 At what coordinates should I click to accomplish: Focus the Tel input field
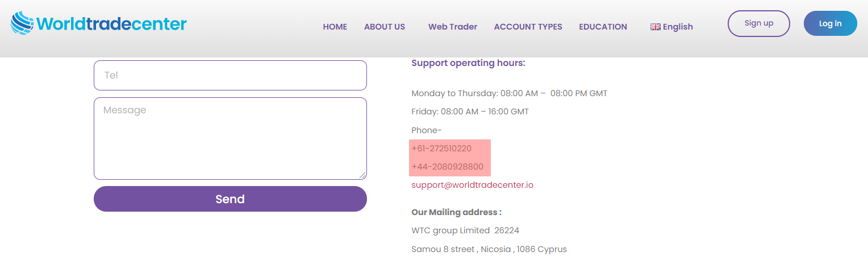230,75
